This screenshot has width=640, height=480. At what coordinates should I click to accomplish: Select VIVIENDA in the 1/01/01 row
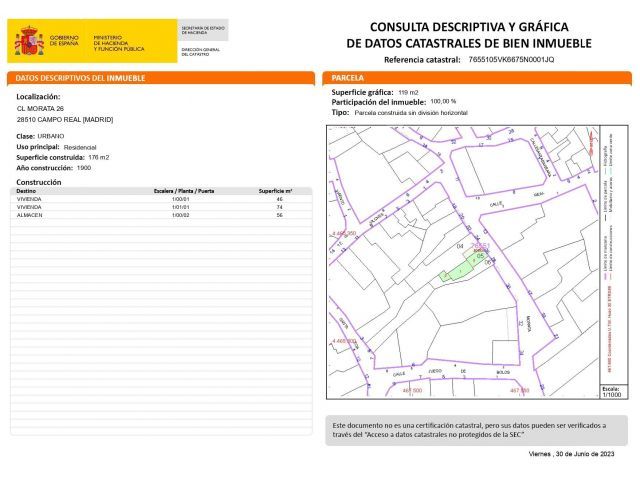coord(29,207)
